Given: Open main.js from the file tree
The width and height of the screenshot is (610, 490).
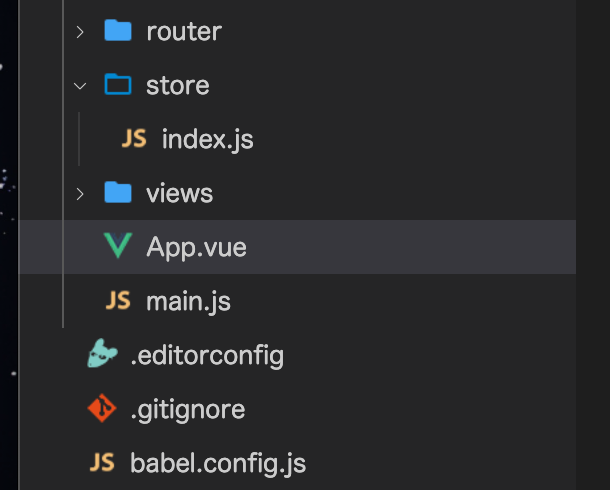Looking at the screenshot, I should click(188, 301).
